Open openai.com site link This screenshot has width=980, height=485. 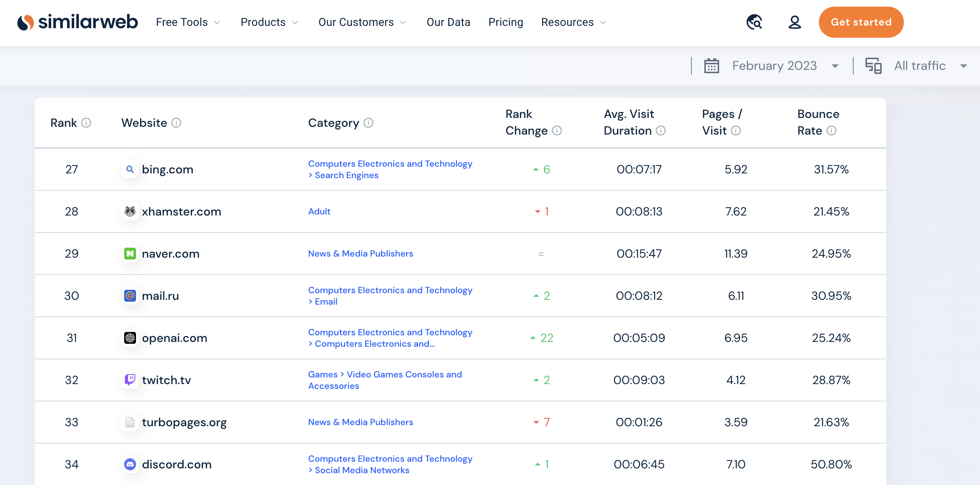[174, 338]
